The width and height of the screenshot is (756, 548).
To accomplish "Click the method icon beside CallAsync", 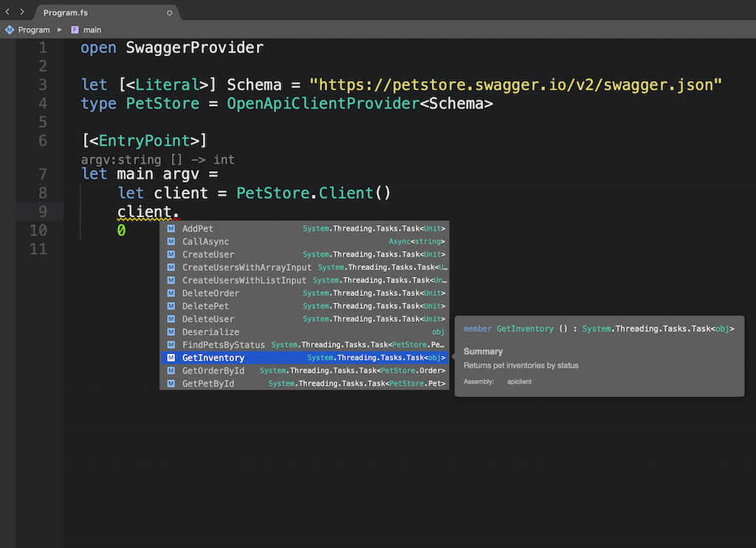I will 171,242.
